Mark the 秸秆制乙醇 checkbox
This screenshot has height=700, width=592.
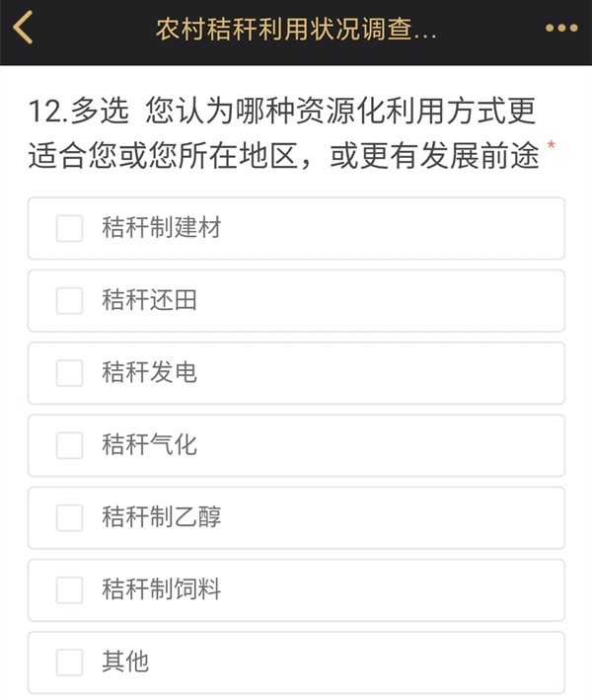(69, 517)
